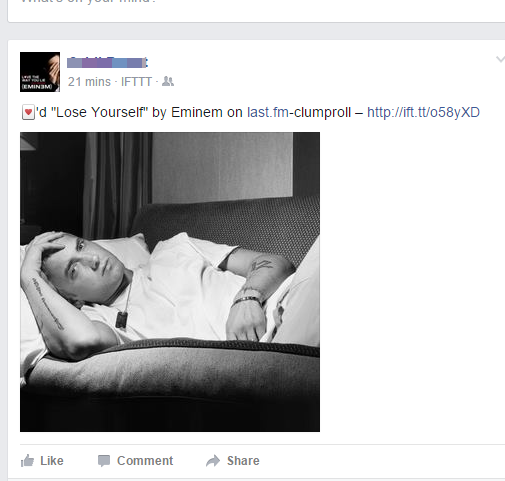
Task: Open the poster's Eminem profile picture
Action: [40, 72]
